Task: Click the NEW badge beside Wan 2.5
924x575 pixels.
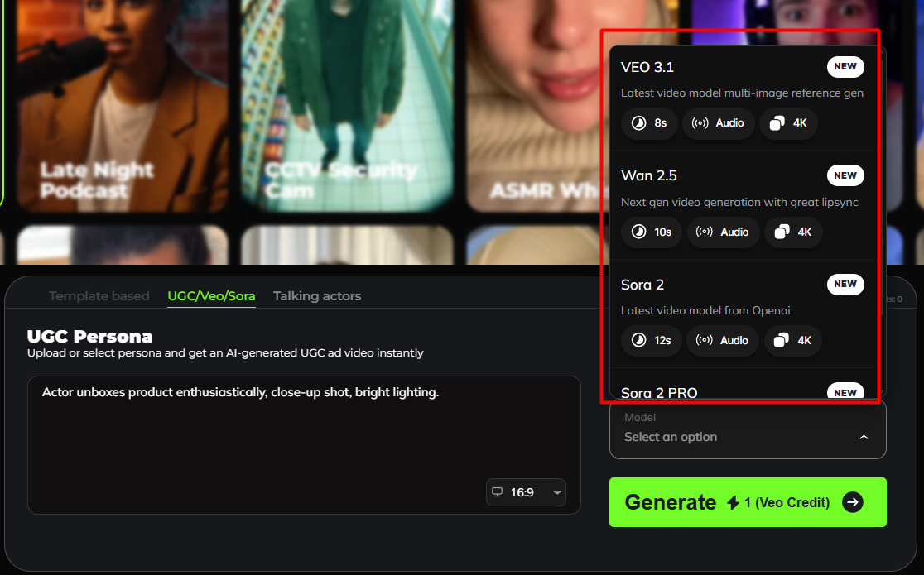Action: [845, 175]
